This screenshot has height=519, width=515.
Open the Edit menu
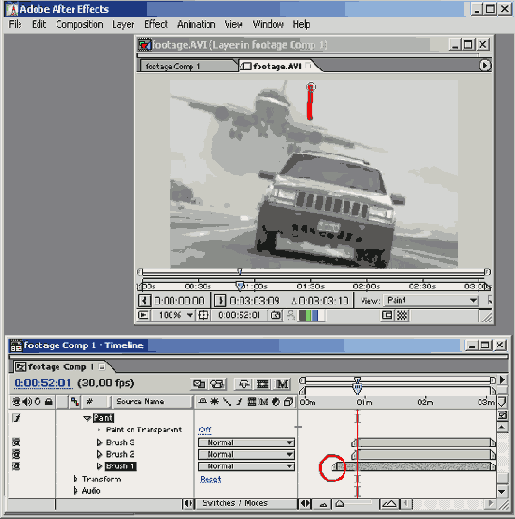[x=39, y=24]
